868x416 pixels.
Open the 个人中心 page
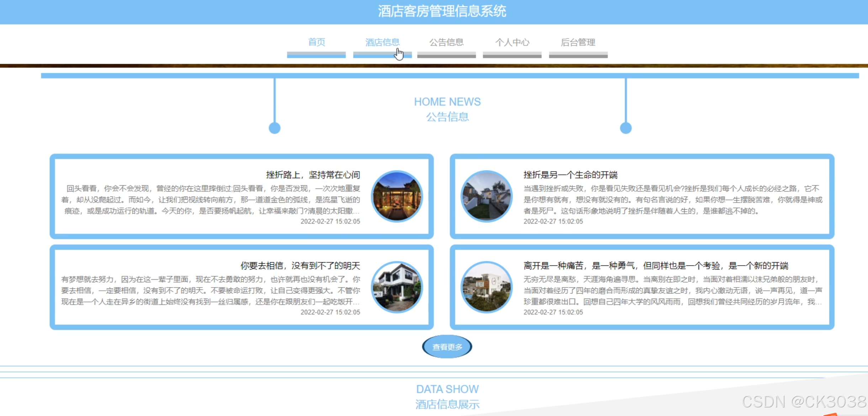[x=512, y=42]
